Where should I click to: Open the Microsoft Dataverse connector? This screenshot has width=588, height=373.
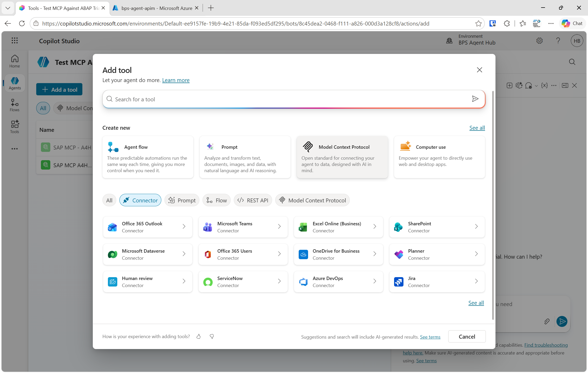[x=148, y=254]
